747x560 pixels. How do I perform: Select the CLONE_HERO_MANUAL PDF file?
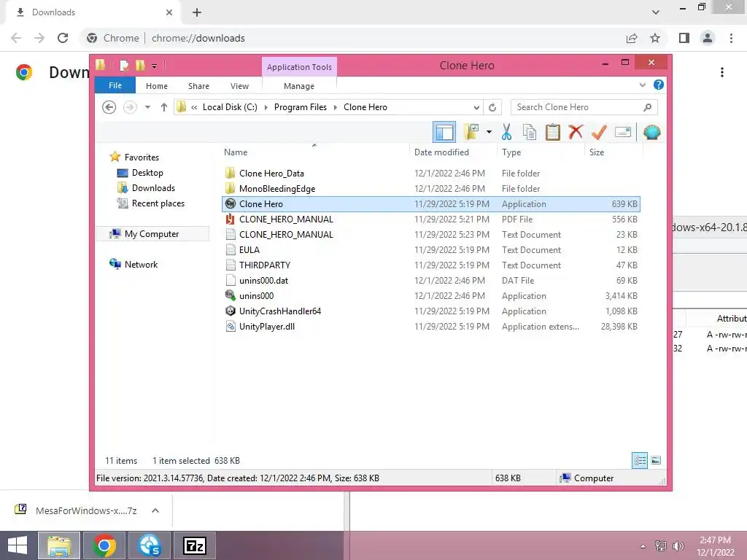click(431, 219)
